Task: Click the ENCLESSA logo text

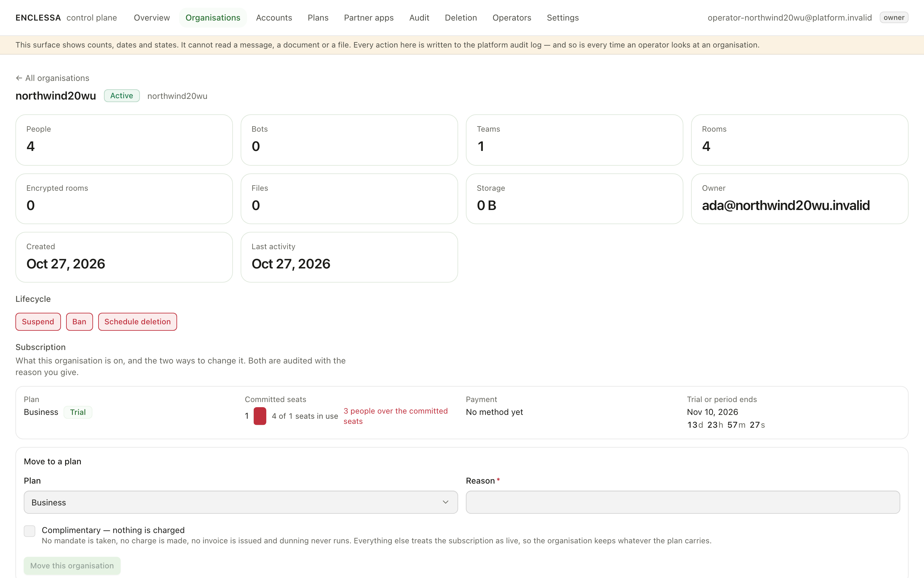Action: (38, 18)
